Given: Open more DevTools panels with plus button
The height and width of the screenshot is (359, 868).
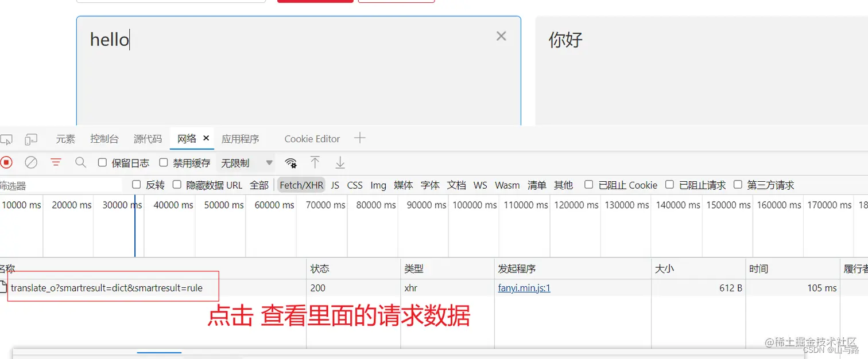Looking at the screenshot, I should tap(359, 138).
